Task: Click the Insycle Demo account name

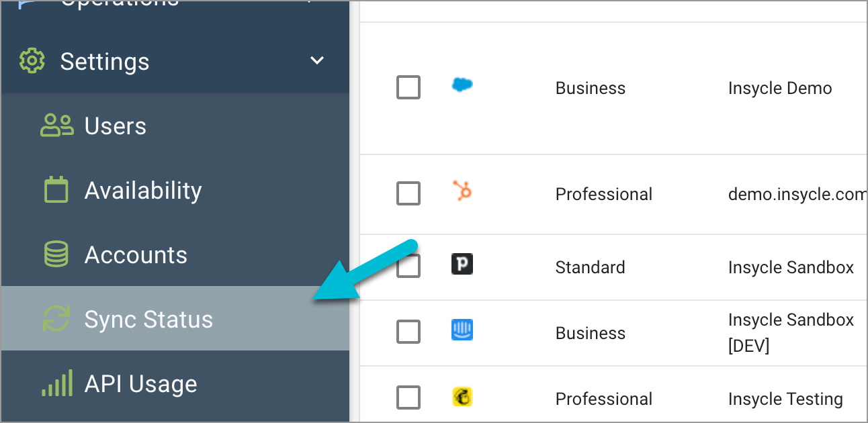Action: click(x=780, y=88)
